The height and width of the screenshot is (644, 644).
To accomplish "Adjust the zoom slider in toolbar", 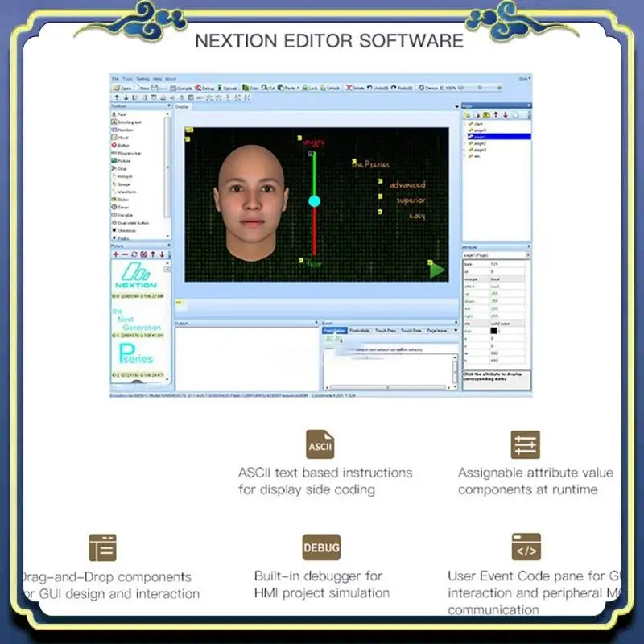I will point(480,88).
